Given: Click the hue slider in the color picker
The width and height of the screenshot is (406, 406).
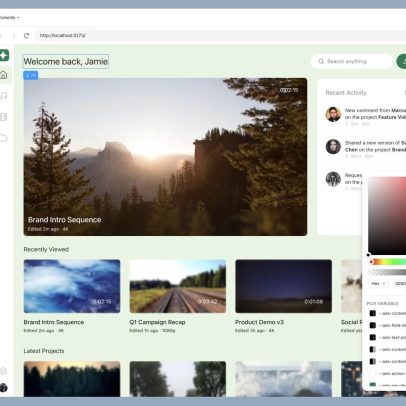Looking at the screenshot, I should (x=388, y=262).
